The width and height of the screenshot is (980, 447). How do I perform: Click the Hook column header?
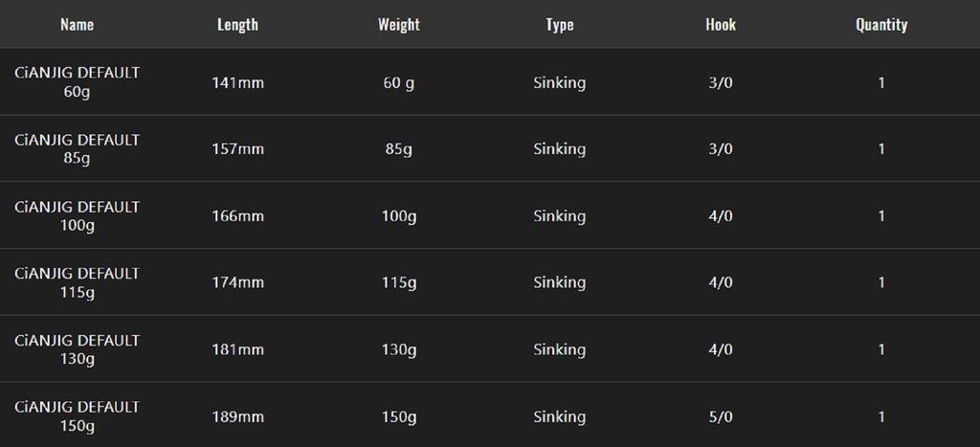(720, 25)
